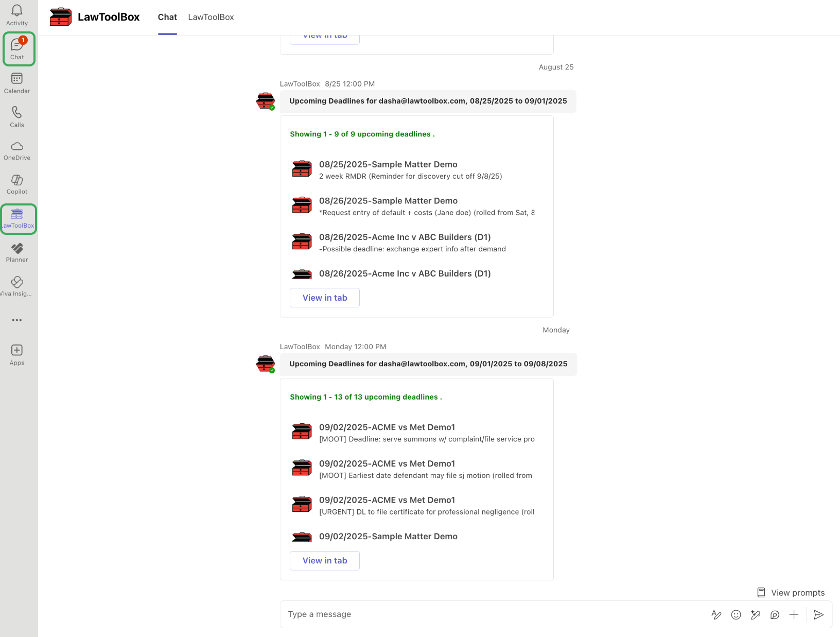Open 09/02/2025-Sample Matter Demo entry
The height and width of the screenshot is (637, 840).
tap(388, 537)
